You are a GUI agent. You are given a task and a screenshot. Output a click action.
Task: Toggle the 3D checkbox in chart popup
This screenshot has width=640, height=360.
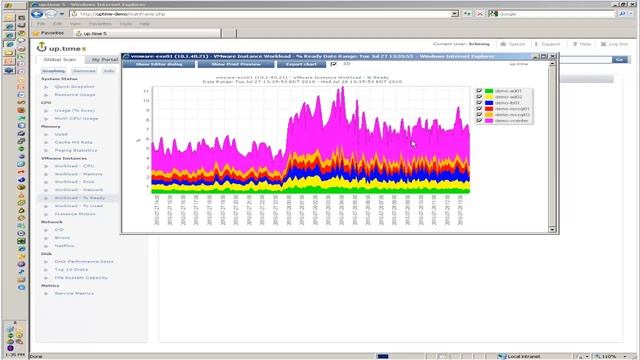coord(333,64)
